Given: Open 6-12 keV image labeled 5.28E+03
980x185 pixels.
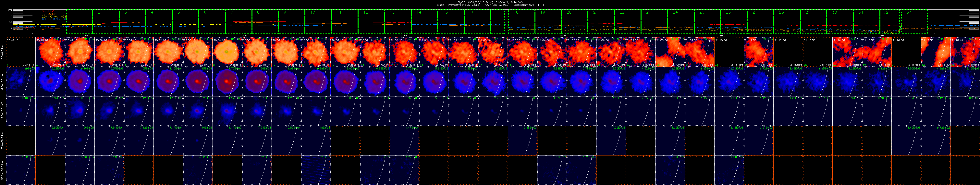Looking at the screenshot, I should [x=50, y=81].
